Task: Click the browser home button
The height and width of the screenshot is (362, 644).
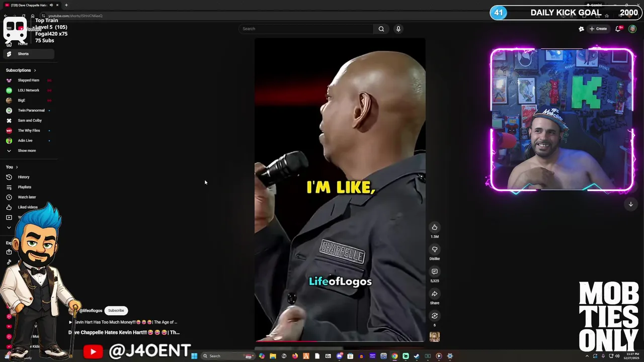Action: point(33,16)
